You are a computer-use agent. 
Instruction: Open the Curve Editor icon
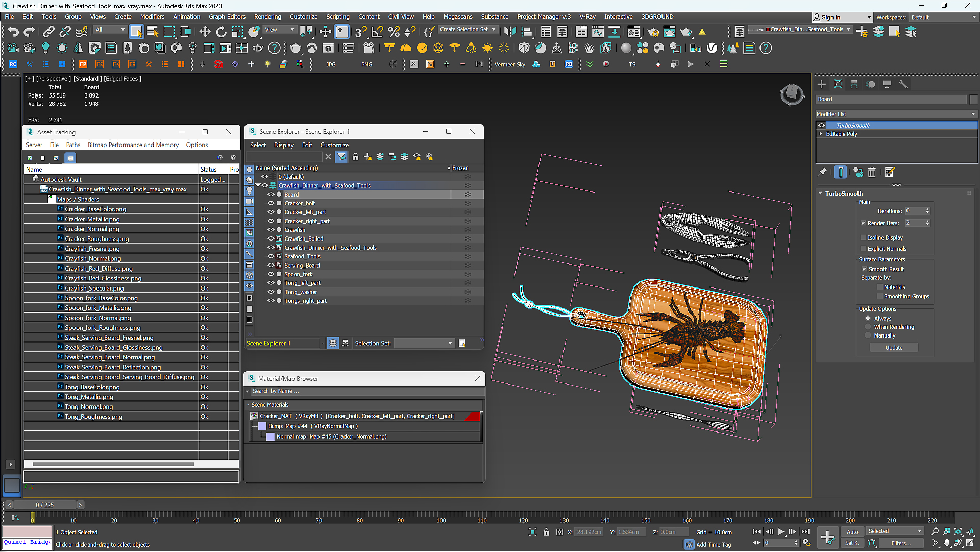598,32
